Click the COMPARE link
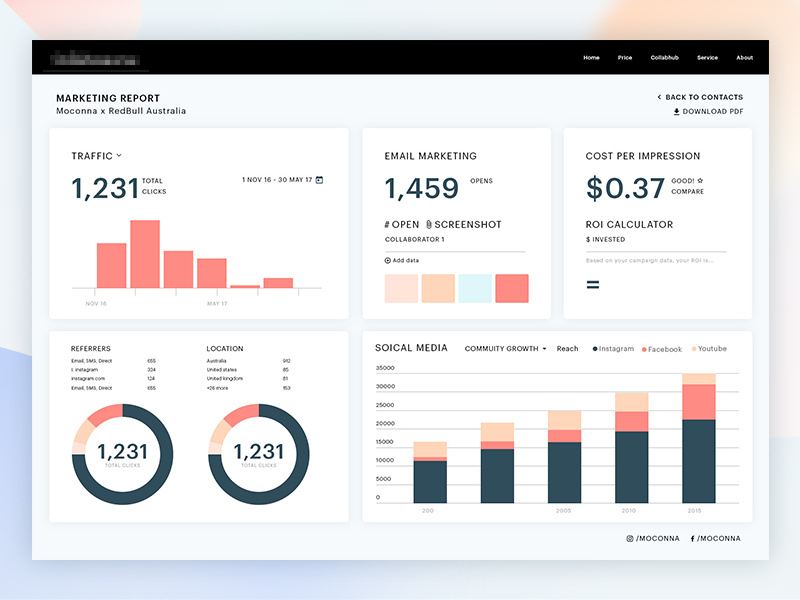 coord(687,191)
